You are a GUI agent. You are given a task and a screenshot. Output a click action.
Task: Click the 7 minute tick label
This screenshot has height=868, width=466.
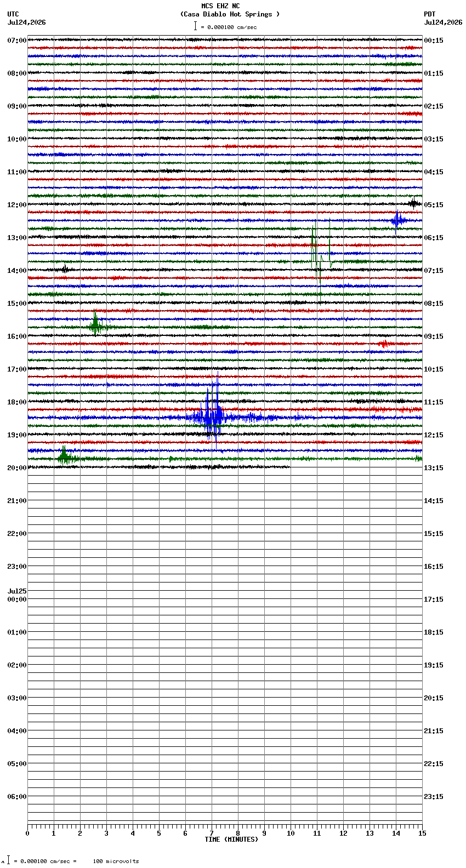(212, 833)
